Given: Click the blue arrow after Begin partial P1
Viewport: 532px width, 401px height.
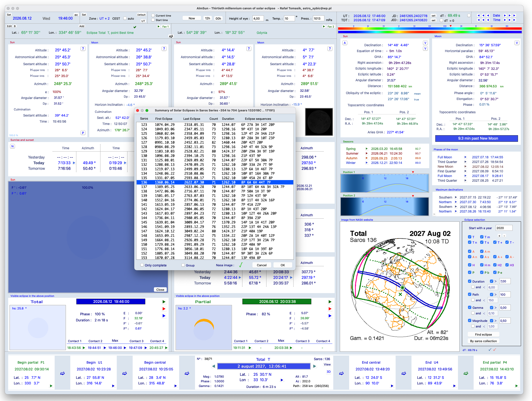Looking at the screenshot, I should pos(63,373).
